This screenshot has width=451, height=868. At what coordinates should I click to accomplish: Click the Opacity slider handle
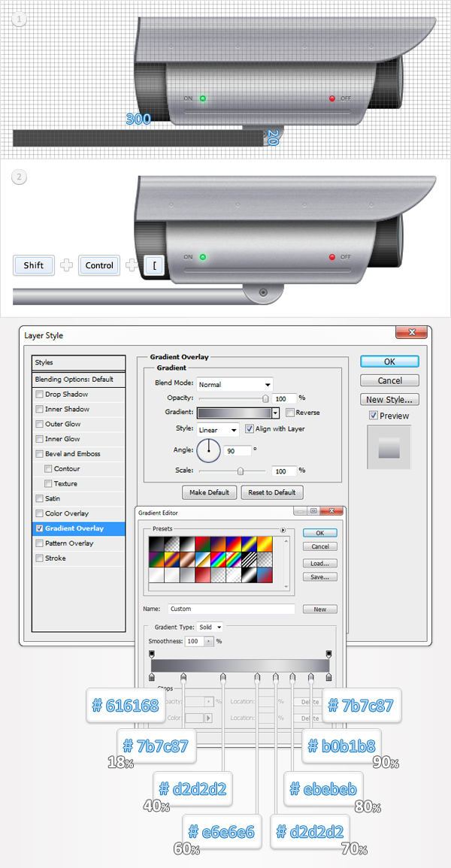coord(265,399)
